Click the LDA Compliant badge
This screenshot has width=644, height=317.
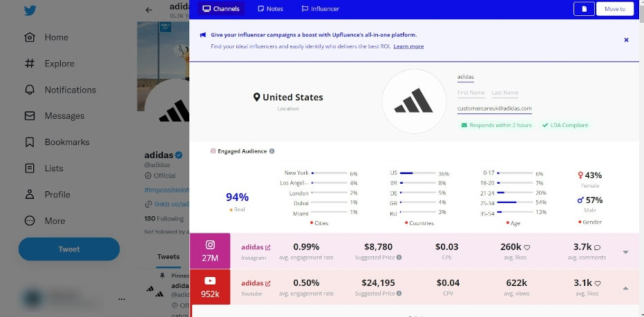click(x=565, y=125)
